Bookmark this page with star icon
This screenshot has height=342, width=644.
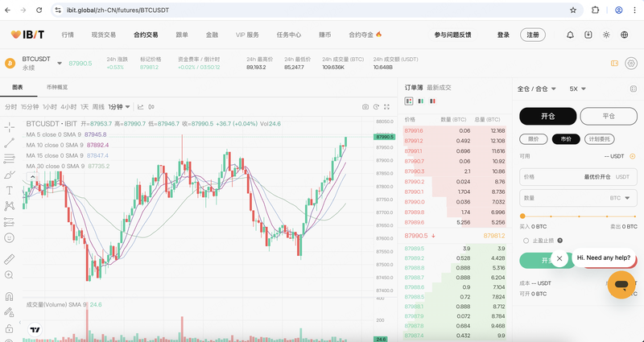(x=573, y=10)
